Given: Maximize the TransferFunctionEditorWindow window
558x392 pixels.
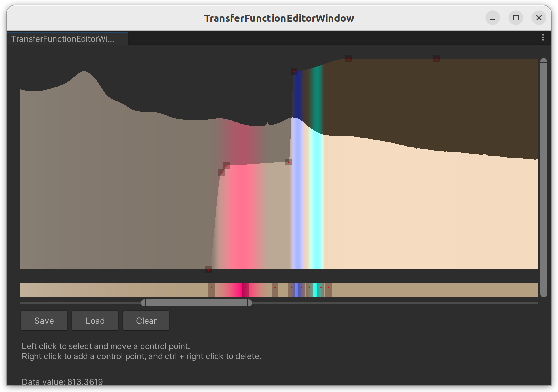Looking at the screenshot, I should coord(515,18).
